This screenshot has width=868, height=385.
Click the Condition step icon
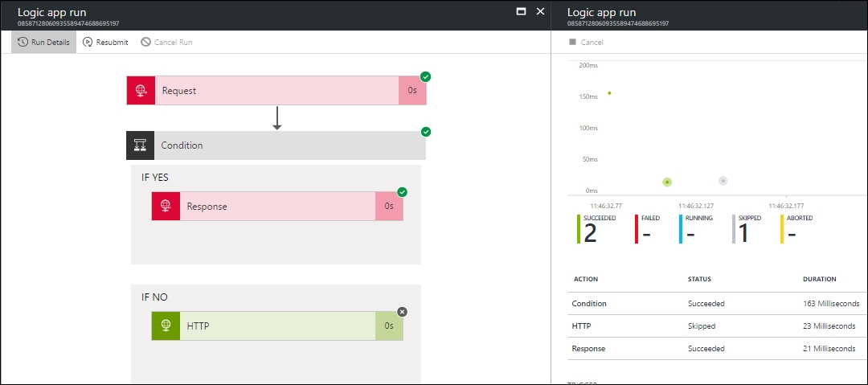[x=141, y=145]
